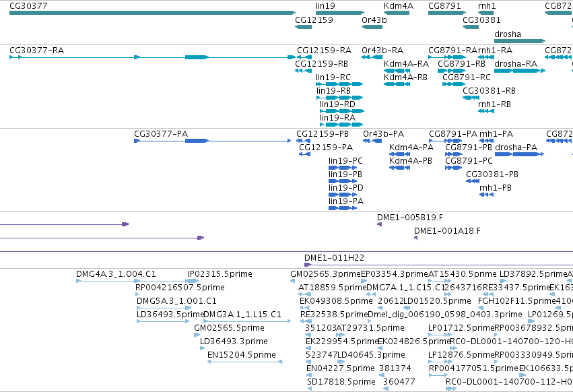Select the CG12159-RA transcript
This screenshot has height=392, width=573.
pyautogui.click(x=304, y=57)
